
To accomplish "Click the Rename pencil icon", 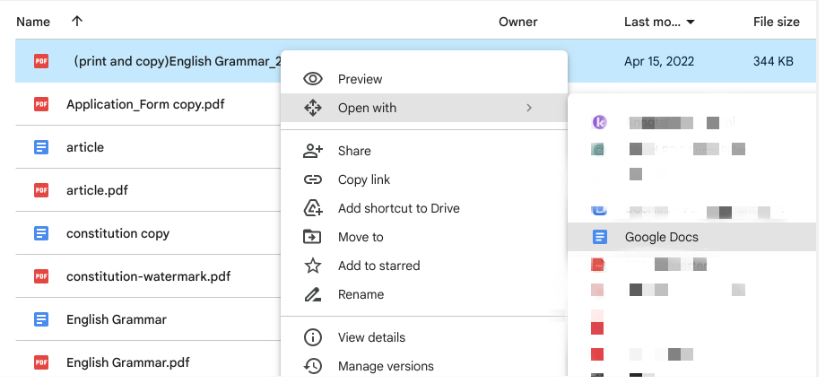I will tap(312, 294).
